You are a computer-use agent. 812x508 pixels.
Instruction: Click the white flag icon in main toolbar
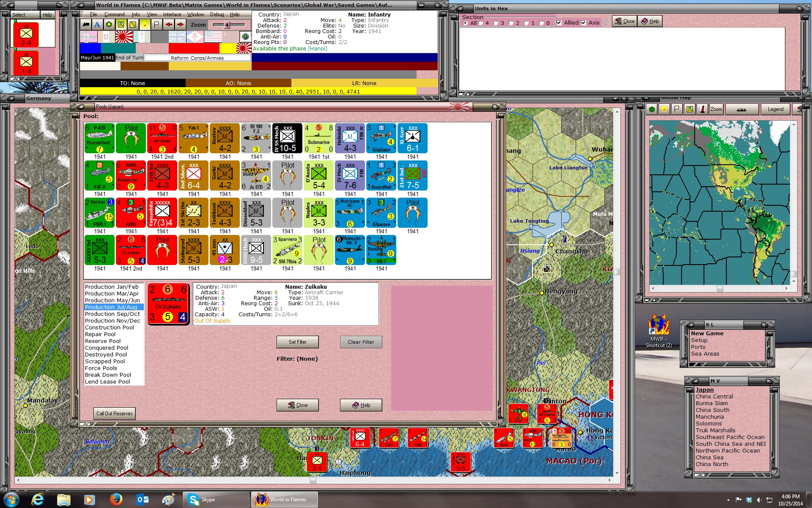pyautogui.click(x=156, y=25)
